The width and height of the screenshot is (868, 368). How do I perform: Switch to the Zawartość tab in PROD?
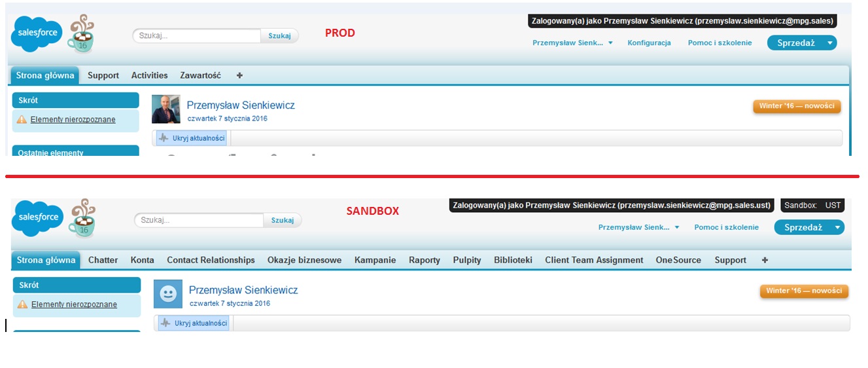point(201,75)
